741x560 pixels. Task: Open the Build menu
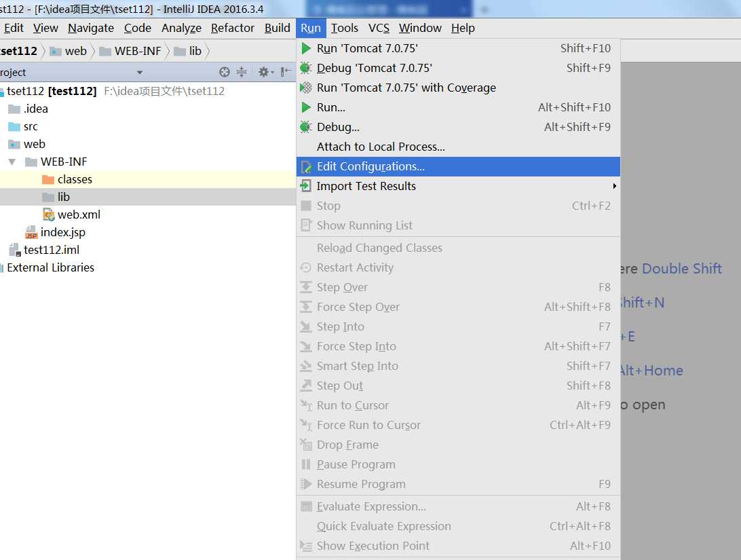coord(278,28)
